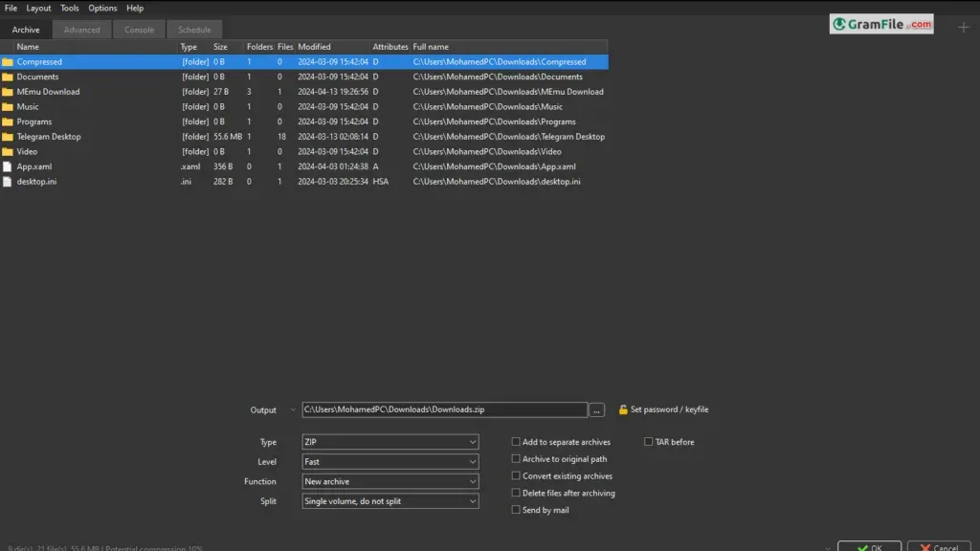The width and height of the screenshot is (980, 551).
Task: Click the desktop.ini file icon
Action: [8, 182]
